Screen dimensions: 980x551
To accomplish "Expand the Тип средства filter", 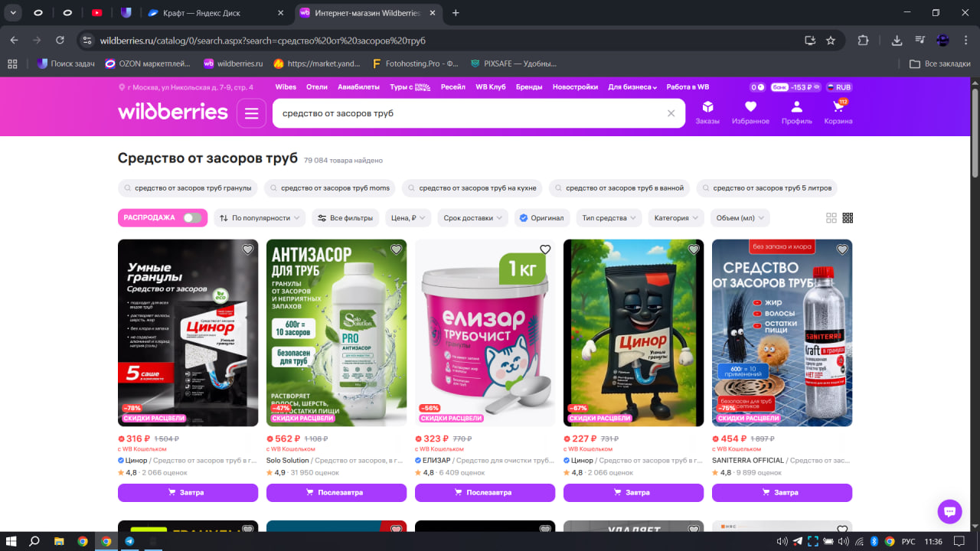I will pos(609,218).
